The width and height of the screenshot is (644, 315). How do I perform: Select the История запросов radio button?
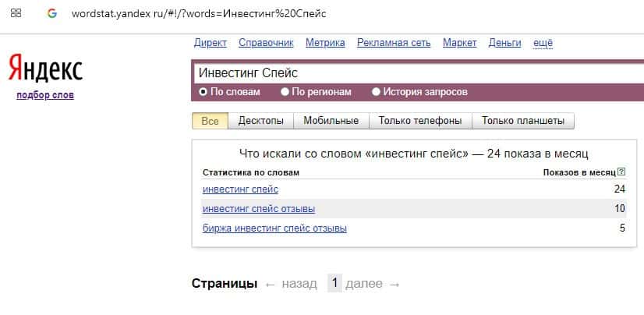pyautogui.click(x=376, y=92)
